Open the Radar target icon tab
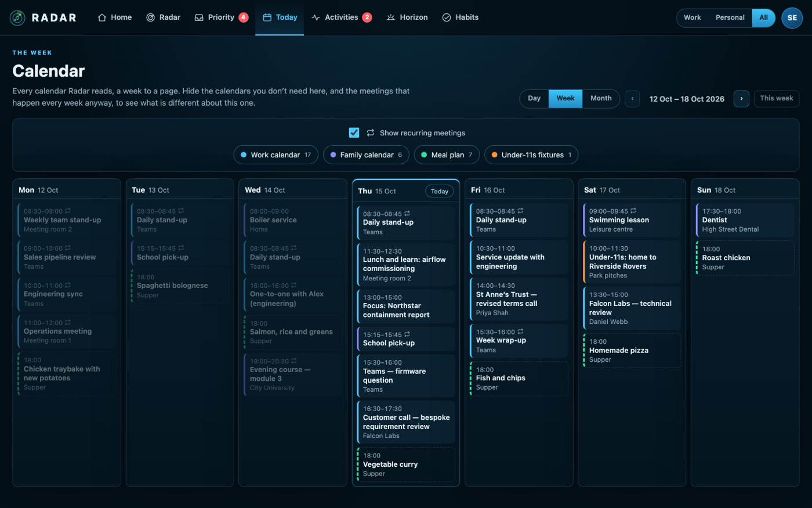Viewport: 812px width, 508px height. (150, 17)
